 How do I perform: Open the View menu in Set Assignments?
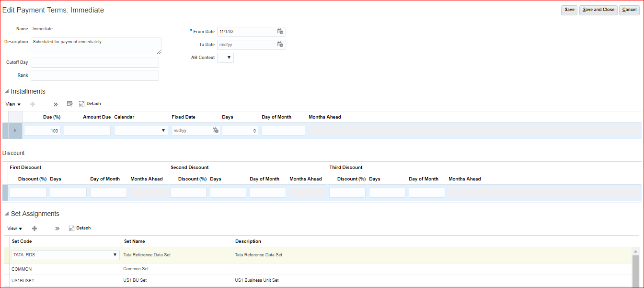(14, 228)
